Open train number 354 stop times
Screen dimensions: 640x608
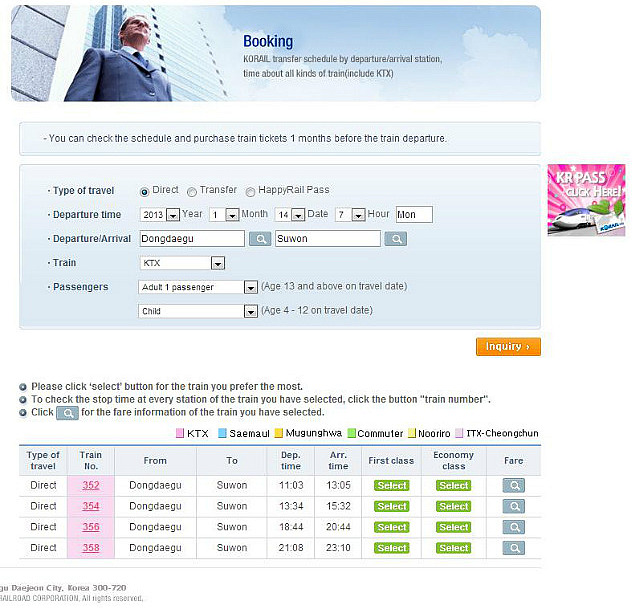[x=91, y=506]
